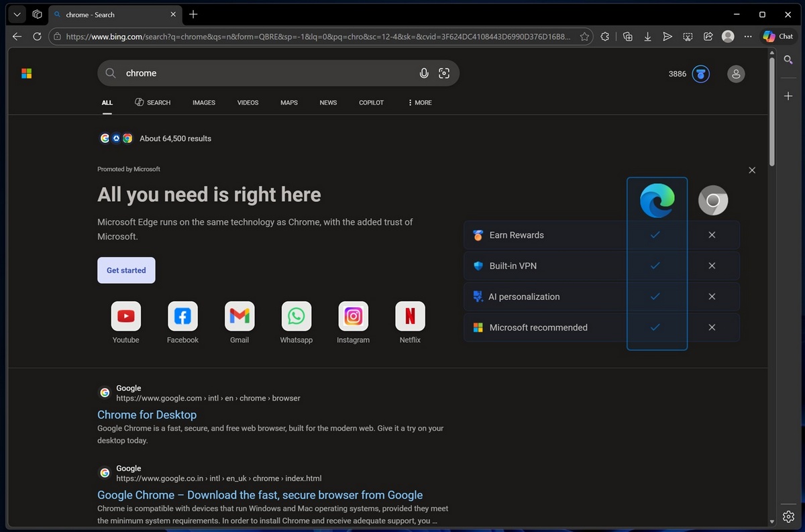Click the Netflix shortcut icon
The image size is (805, 532).
410,315
